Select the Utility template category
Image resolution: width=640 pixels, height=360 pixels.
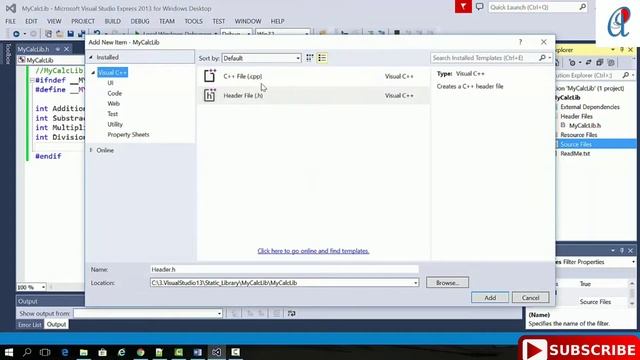pos(115,124)
